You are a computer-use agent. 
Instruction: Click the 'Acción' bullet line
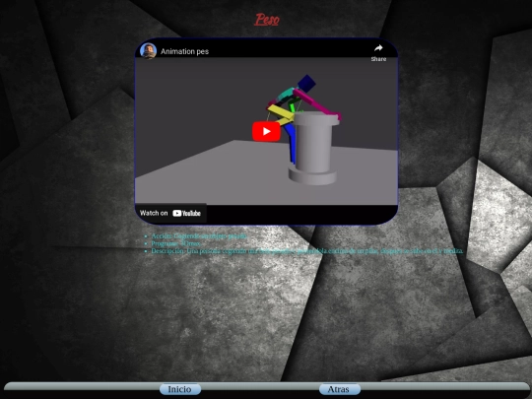tap(199, 235)
